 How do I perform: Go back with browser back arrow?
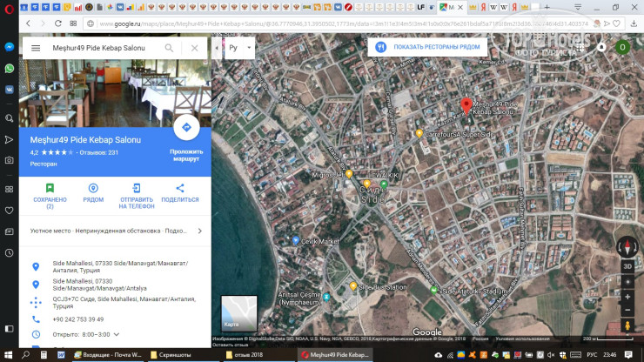(29, 23)
